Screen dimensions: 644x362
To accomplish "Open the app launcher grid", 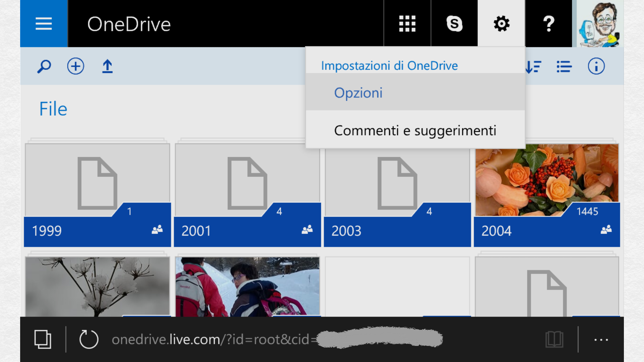I will pyautogui.click(x=407, y=23).
